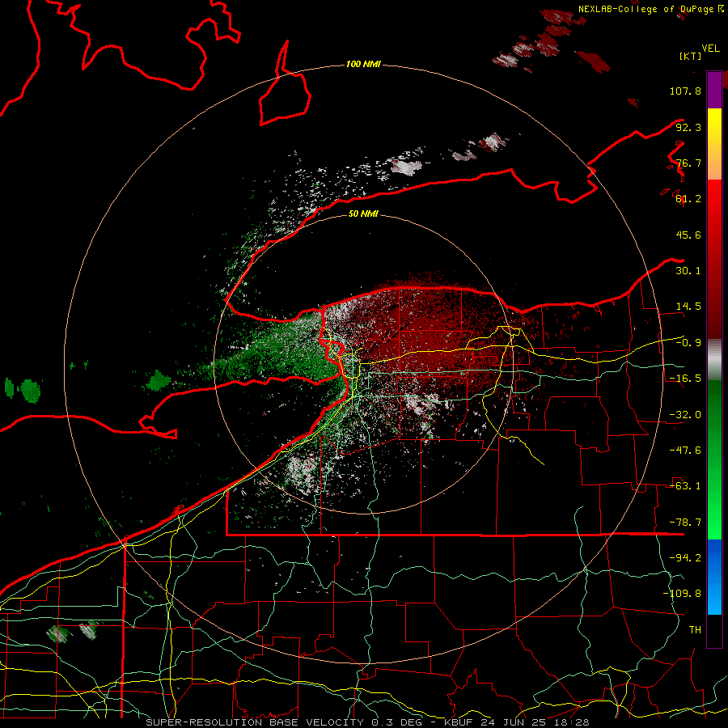Select the 107.8 legend value
This screenshot has width=728, height=728.
(x=685, y=91)
